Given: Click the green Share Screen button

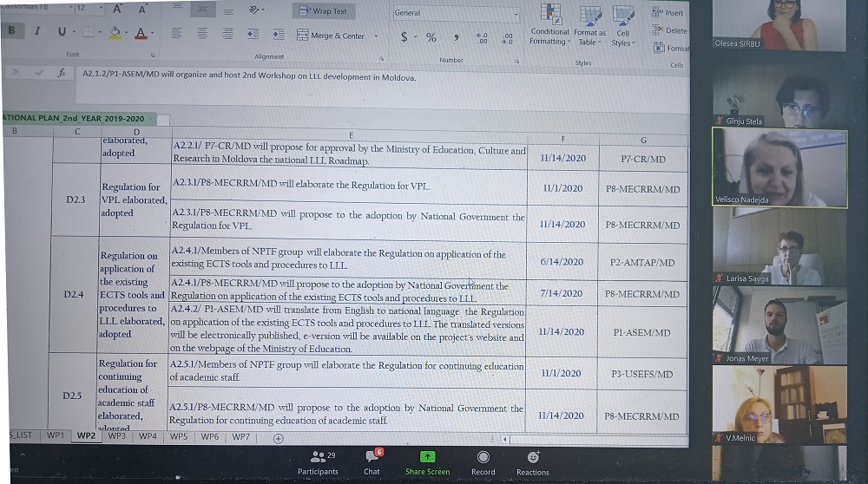Looking at the screenshot, I should 427,461.
